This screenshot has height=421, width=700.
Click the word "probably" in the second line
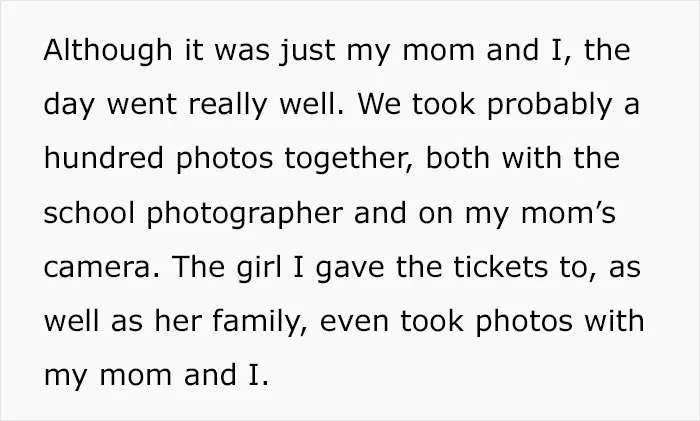(x=549, y=105)
